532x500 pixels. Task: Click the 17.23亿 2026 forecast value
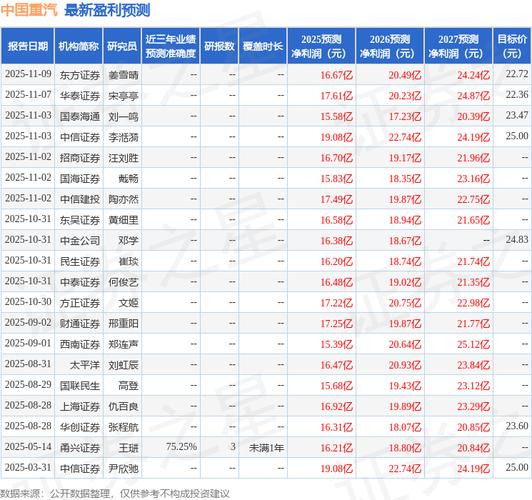click(x=405, y=117)
